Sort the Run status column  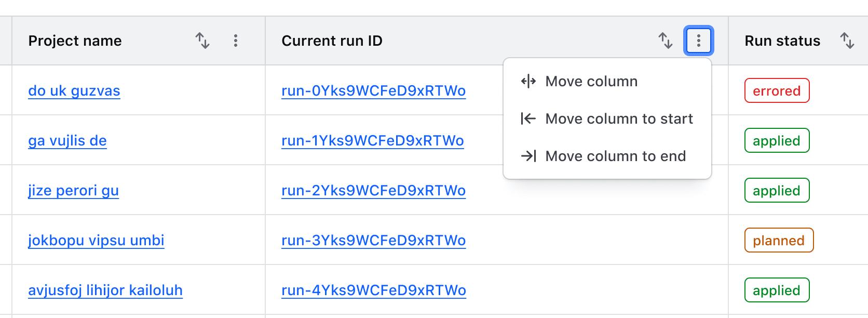848,41
